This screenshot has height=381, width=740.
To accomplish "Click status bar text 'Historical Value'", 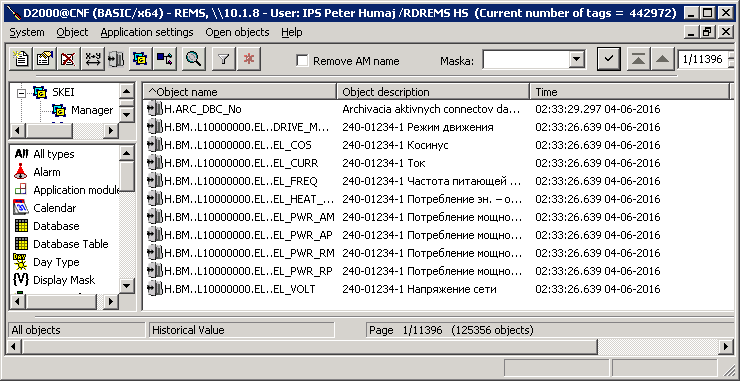I will pos(188,330).
